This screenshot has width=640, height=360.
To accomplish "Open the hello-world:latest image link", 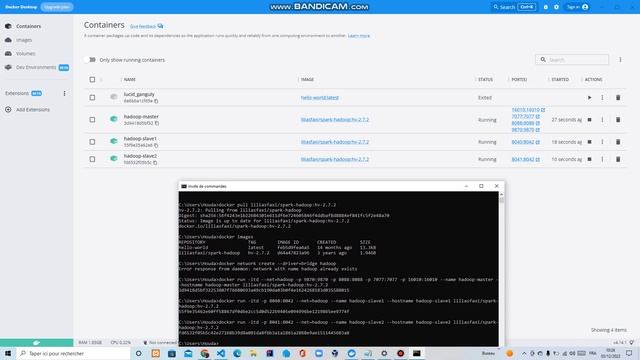I will click(320, 98).
